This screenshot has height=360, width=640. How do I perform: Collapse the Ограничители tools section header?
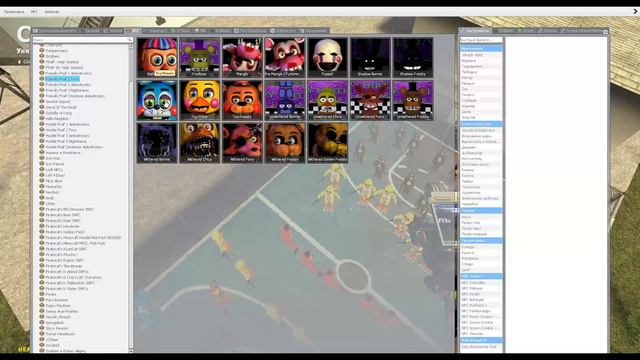pos(481,49)
